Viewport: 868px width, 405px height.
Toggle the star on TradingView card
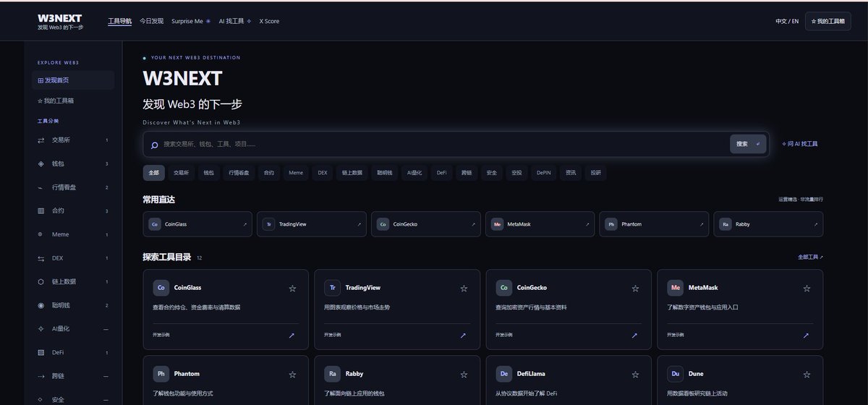pos(464,288)
